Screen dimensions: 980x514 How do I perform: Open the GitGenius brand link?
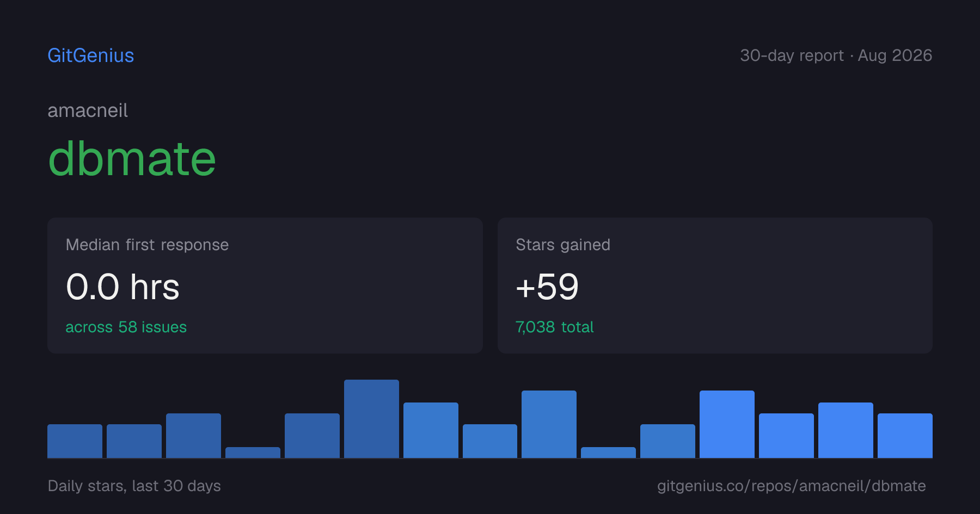(x=91, y=55)
